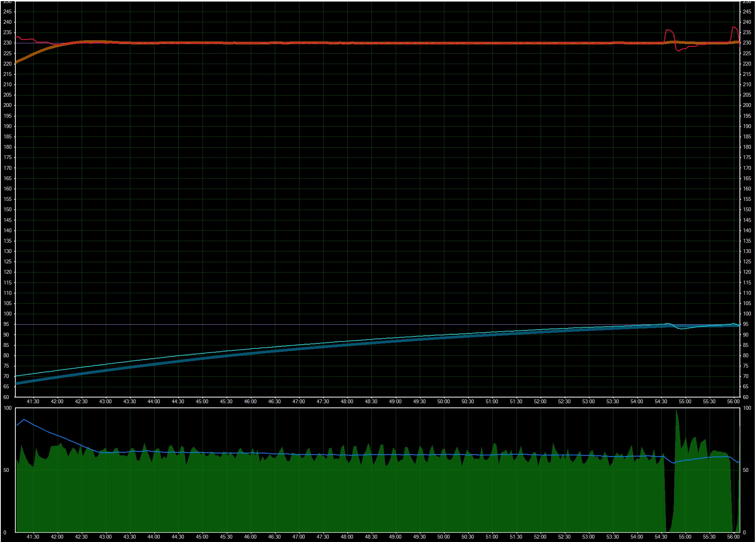This screenshot has width=756, height=542.
Task: Click 53:00 on the upper chart time axis
Action: 588,402
